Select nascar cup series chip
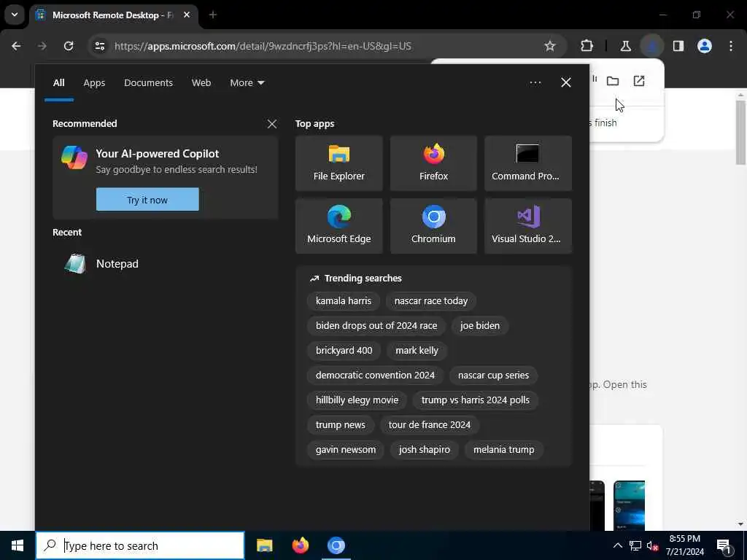The image size is (747, 560). click(x=494, y=376)
